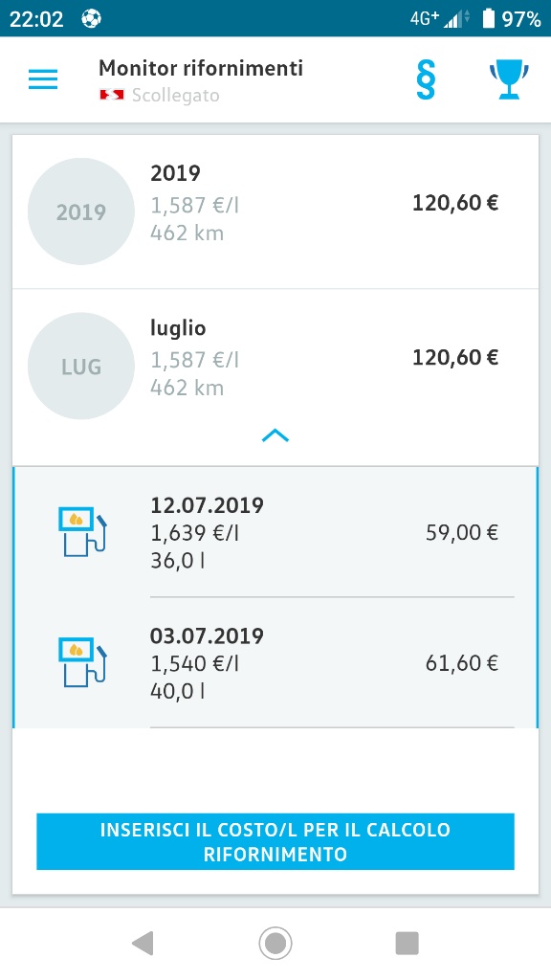Screen dimensions: 551x980
Task: Tap the fuel pump icon for 12.07.2019
Action: (x=82, y=532)
